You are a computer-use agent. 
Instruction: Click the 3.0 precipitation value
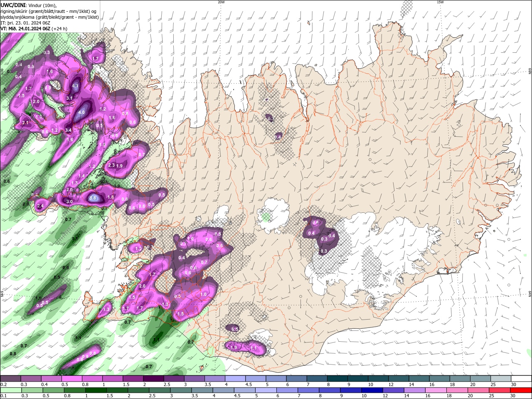69,202
